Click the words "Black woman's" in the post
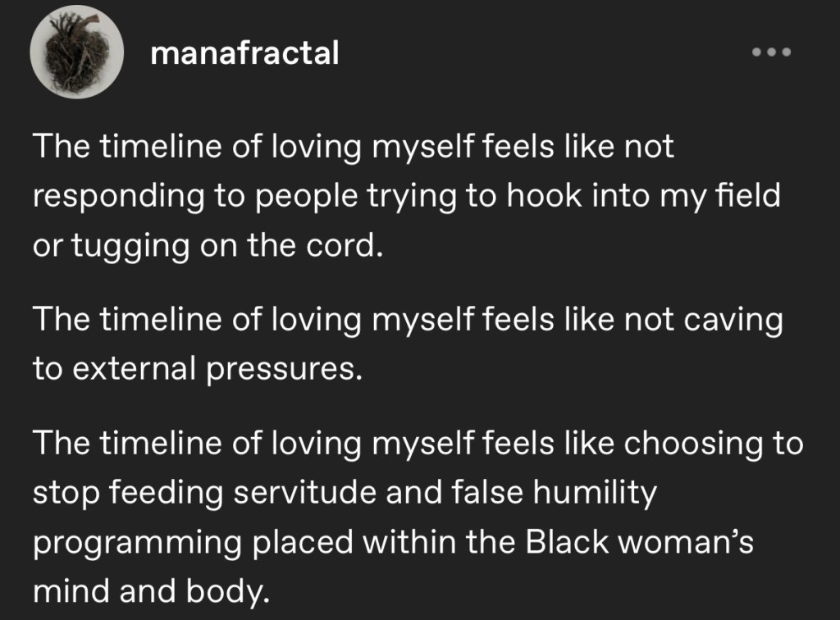This screenshot has width=840, height=620. coord(637,542)
